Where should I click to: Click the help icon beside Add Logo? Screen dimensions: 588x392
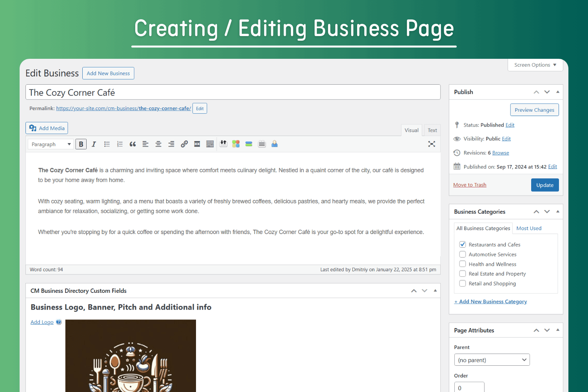click(59, 322)
